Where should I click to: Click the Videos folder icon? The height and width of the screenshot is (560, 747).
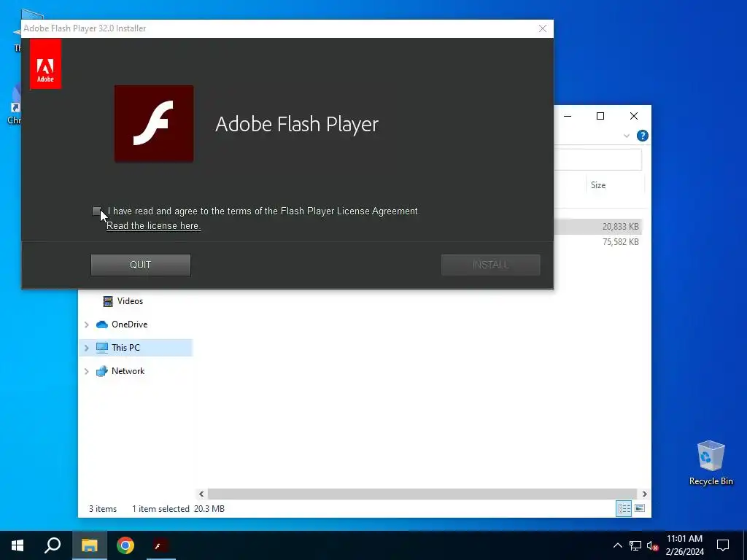coord(108,301)
